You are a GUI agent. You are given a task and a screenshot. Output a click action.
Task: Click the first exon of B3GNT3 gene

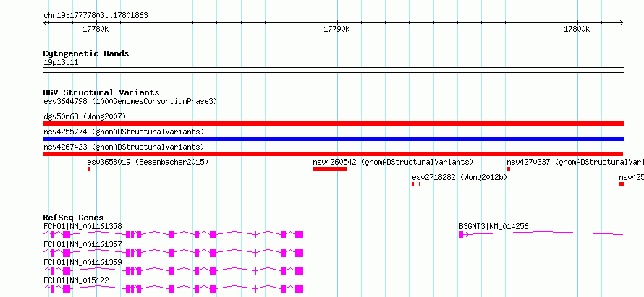(461, 235)
